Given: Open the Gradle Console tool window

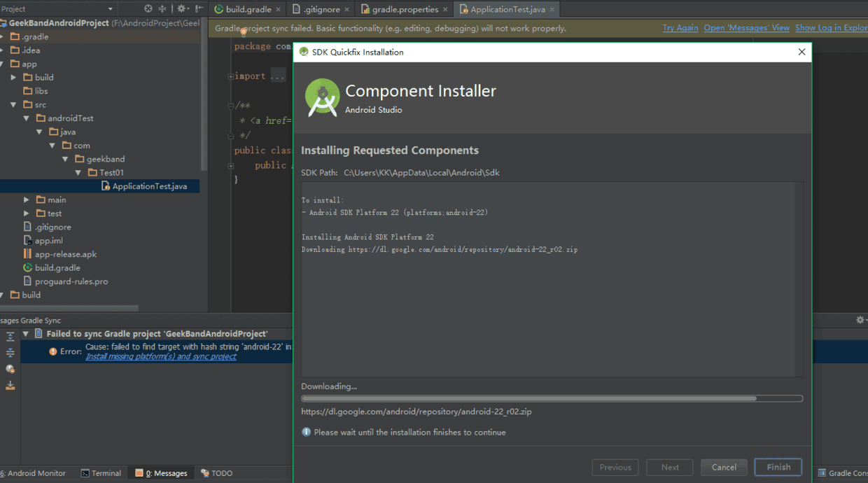Looking at the screenshot, I should click(x=843, y=473).
